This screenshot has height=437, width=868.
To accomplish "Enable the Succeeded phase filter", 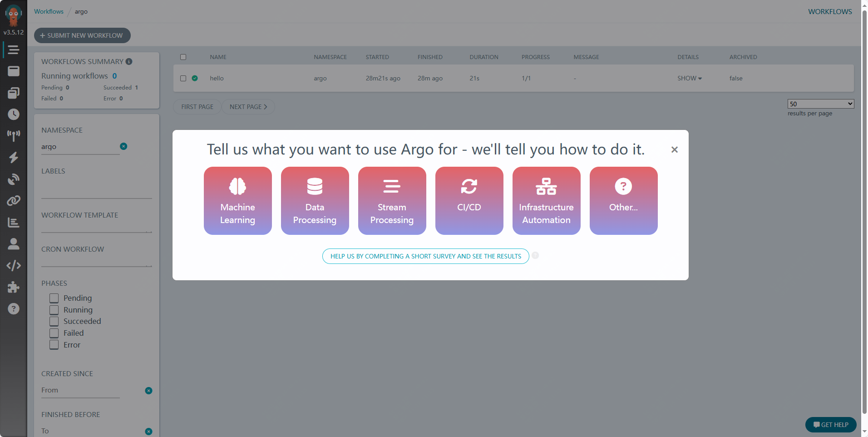I will tap(54, 321).
